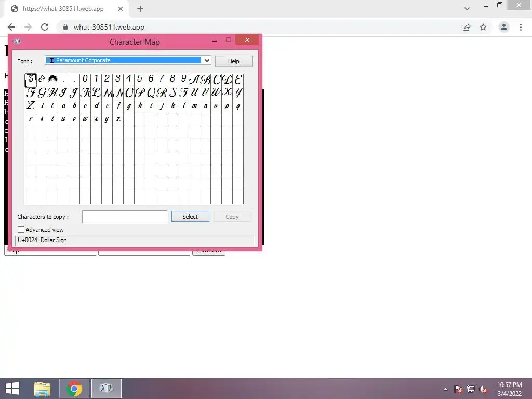The image size is (532, 399).
Task: Click the Chrome address bar URL
Action: (109, 27)
